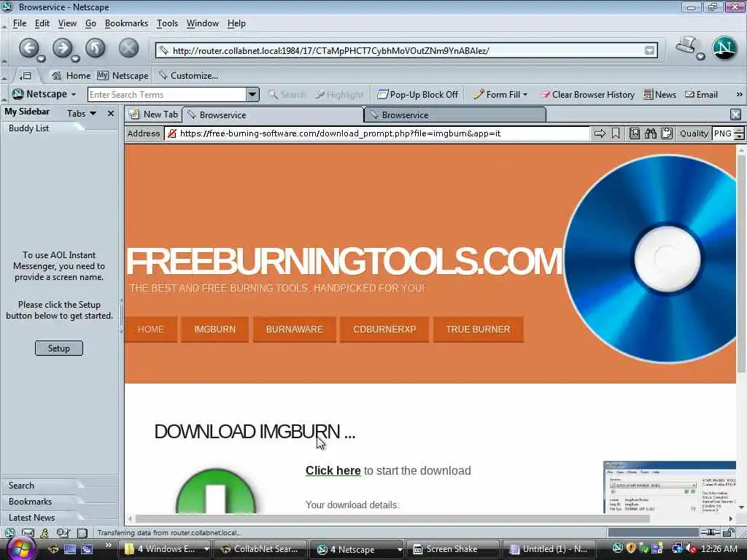This screenshot has width=747, height=560.
Task: Open the search terms dropdown arrow
Action: coord(252,94)
